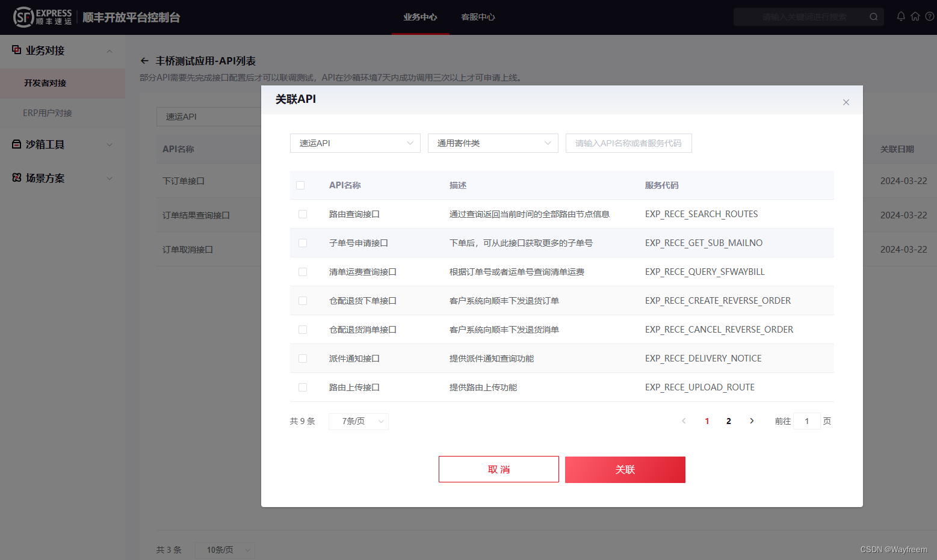Click the 关联 button
The image size is (937, 560).
tap(625, 469)
